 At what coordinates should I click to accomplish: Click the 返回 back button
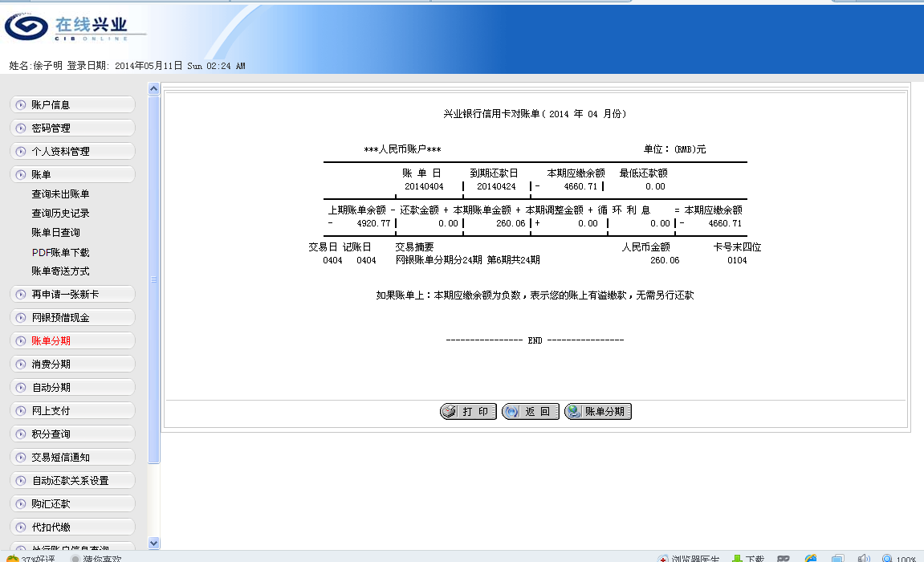tap(531, 411)
